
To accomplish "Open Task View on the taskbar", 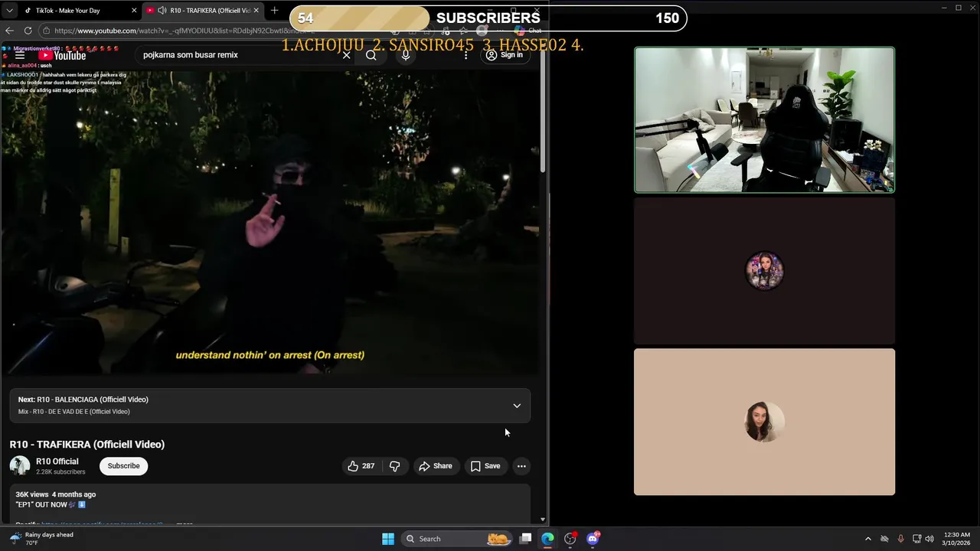I will pos(525,539).
